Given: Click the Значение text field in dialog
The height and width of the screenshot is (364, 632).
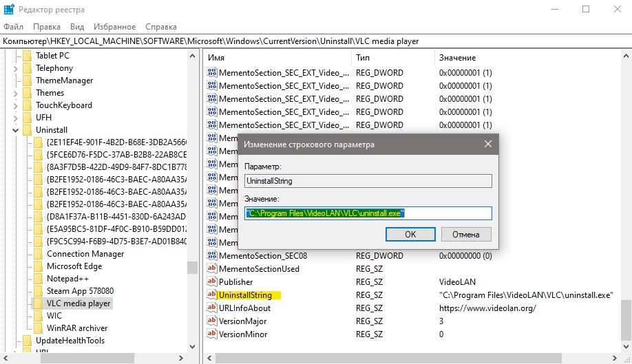Looking at the screenshot, I should [368, 213].
